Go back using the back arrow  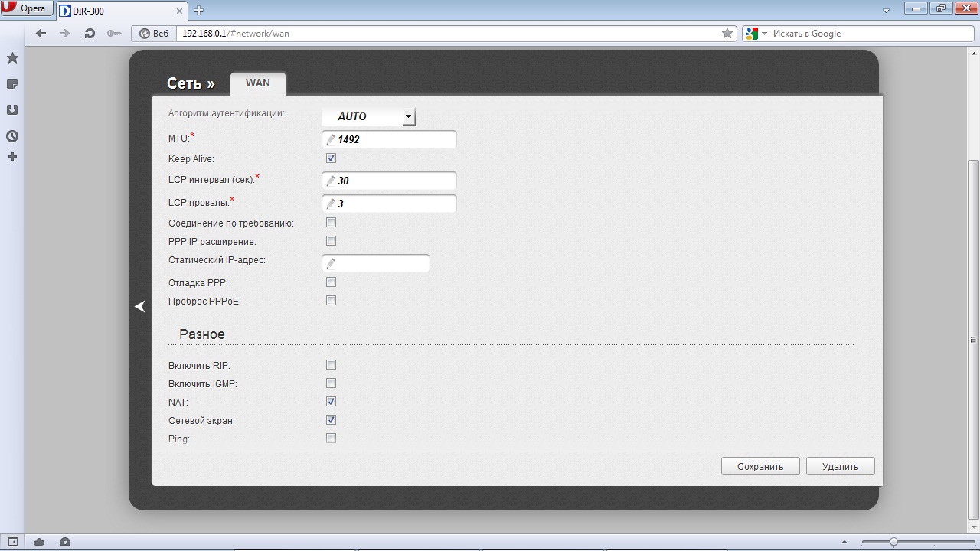click(x=41, y=34)
